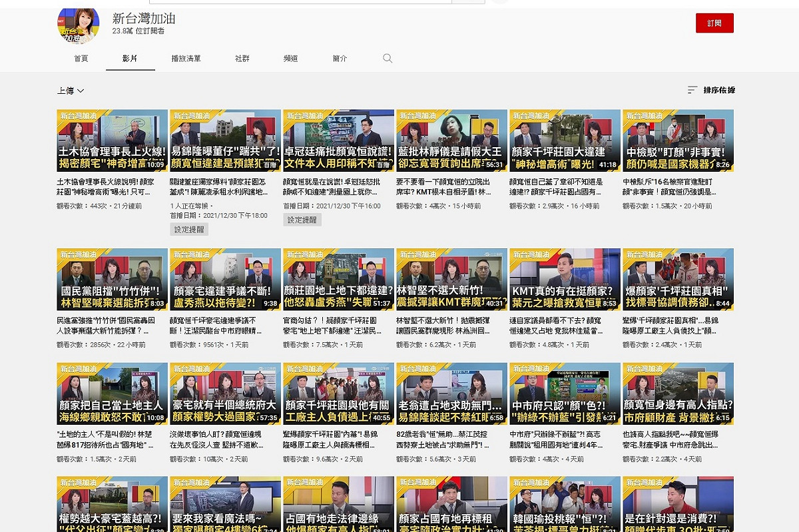
Task: Open thumbnail 土木協會理事長上火線
Action: (x=112, y=141)
